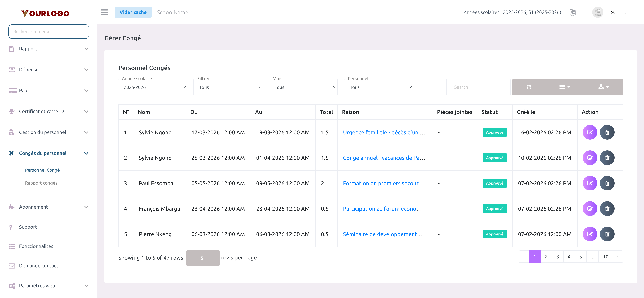Click the hamburger menu toggle icon
644x298 pixels.
[x=104, y=12]
